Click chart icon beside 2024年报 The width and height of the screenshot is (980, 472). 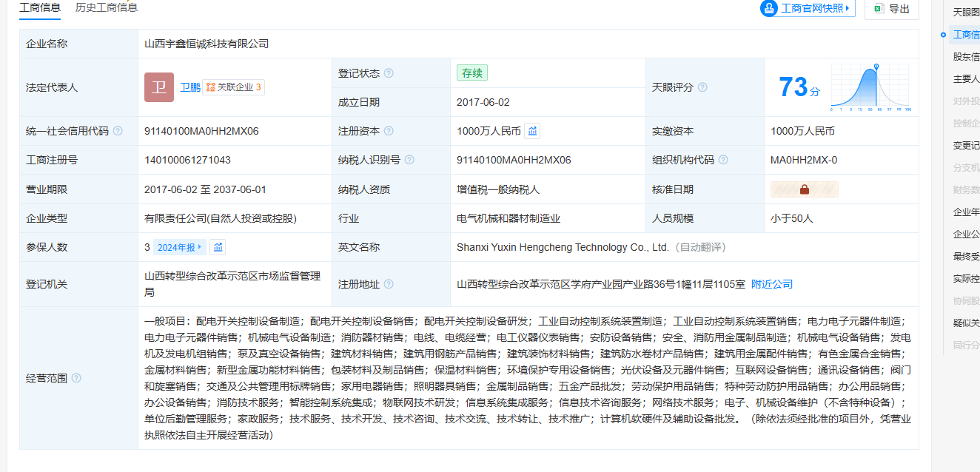pyautogui.click(x=218, y=247)
